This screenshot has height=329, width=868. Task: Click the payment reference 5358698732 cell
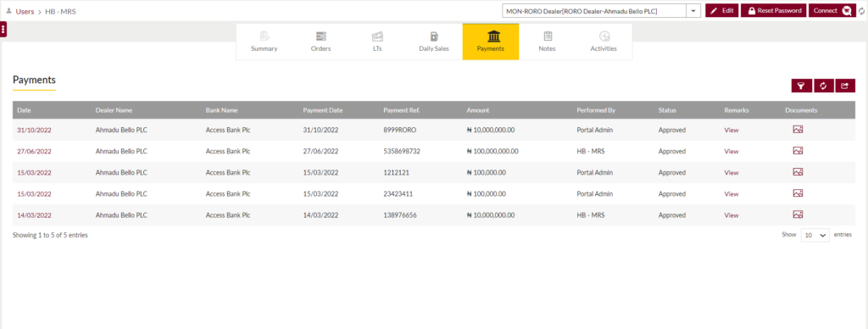pos(402,151)
